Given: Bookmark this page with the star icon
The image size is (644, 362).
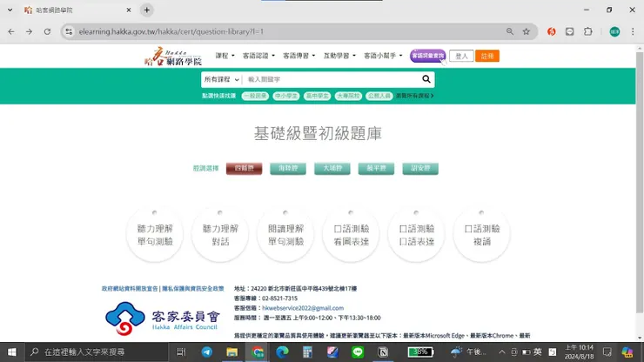Looking at the screenshot, I should click(x=527, y=31).
